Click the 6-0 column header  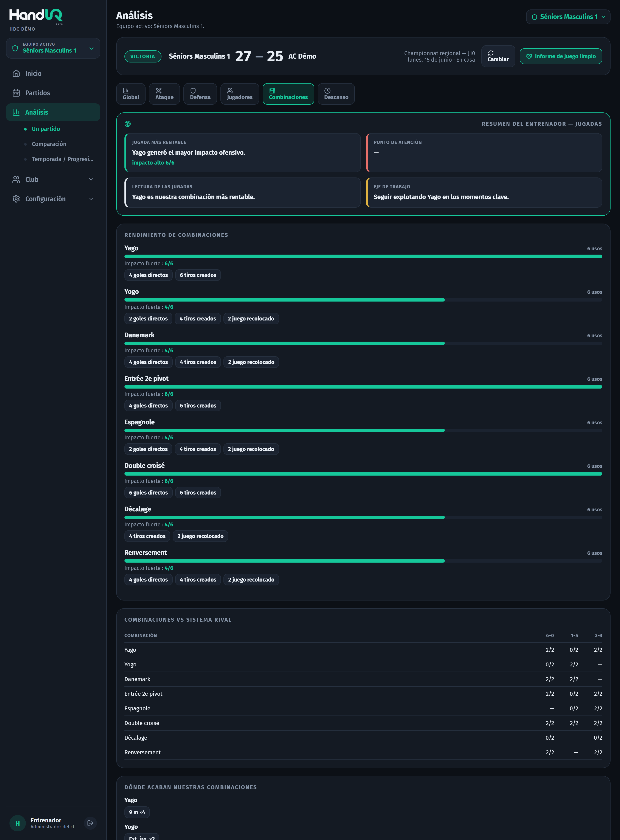[549, 636]
